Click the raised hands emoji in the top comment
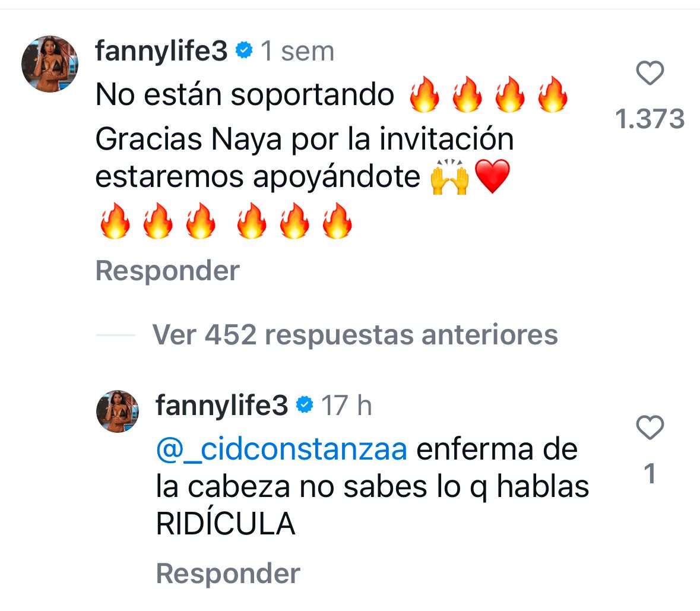Image resolution: width=700 pixels, height=611 pixels. click(449, 177)
